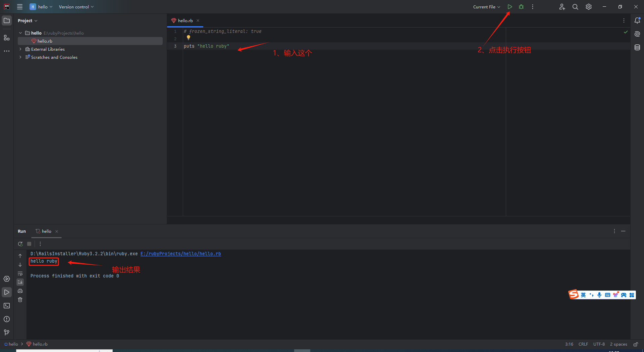Close the hello run tab
This screenshot has width=644, height=352.
pos(57,231)
